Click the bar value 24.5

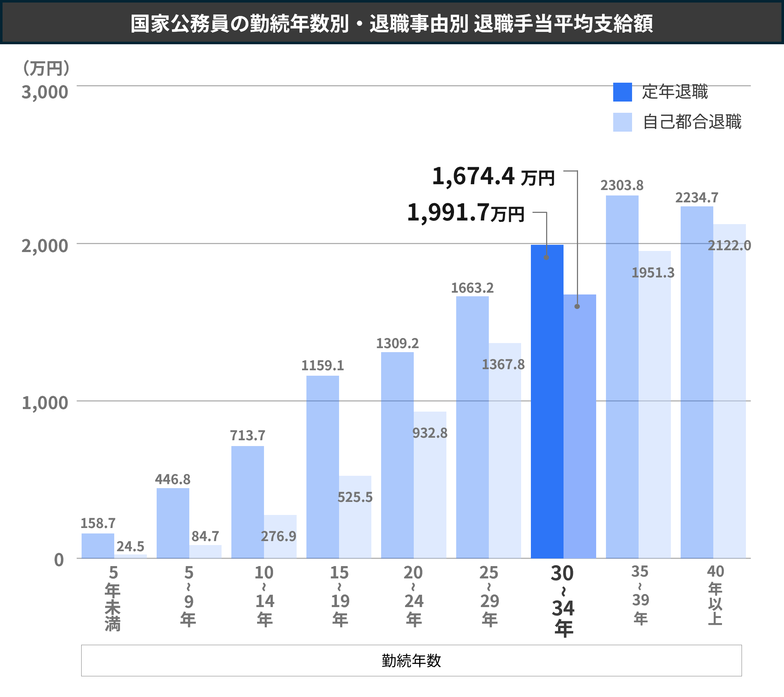(x=131, y=546)
